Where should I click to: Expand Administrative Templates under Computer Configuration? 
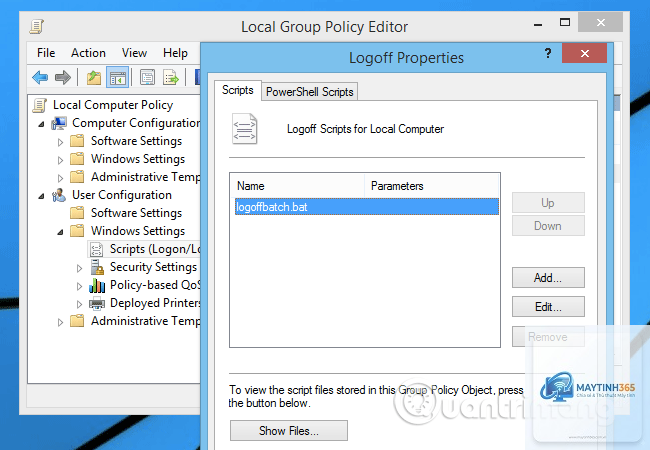61,178
